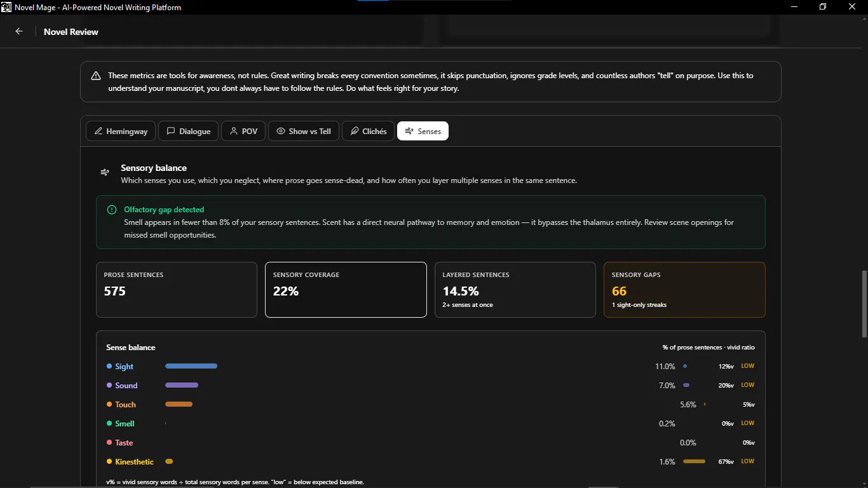Select the Senses tab
The width and height of the screenshot is (868, 488).
coord(423,131)
